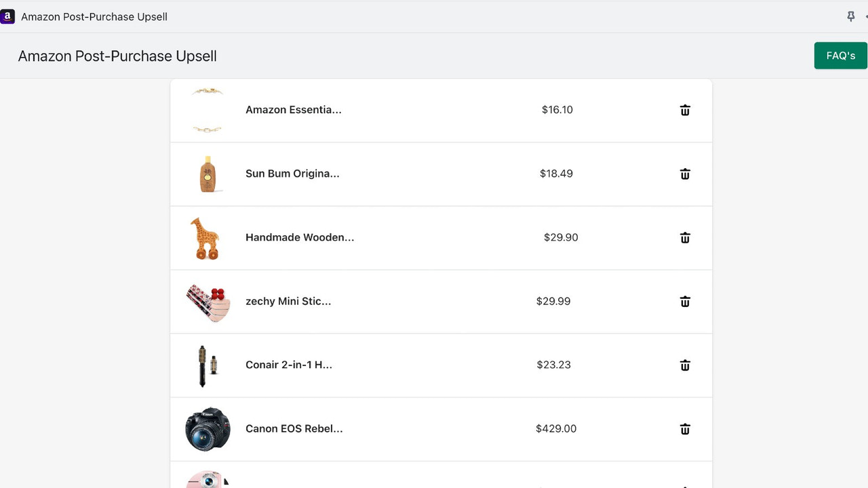Image resolution: width=868 pixels, height=488 pixels.
Task: View the Canon EOS Rebel product listing
Action: 294,428
